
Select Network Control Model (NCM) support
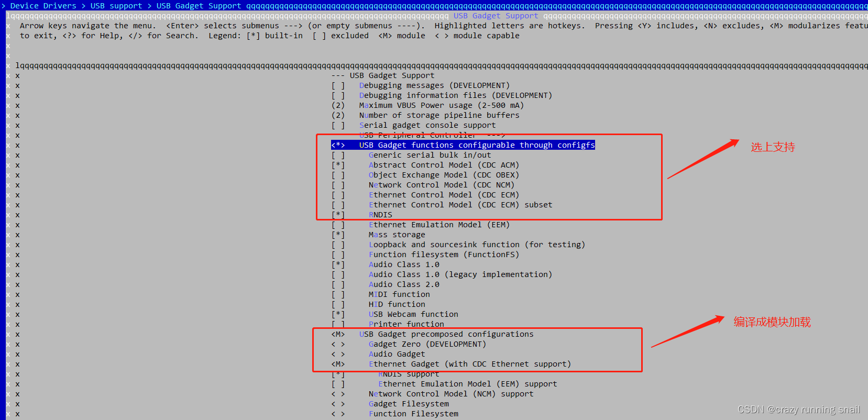(x=451, y=394)
